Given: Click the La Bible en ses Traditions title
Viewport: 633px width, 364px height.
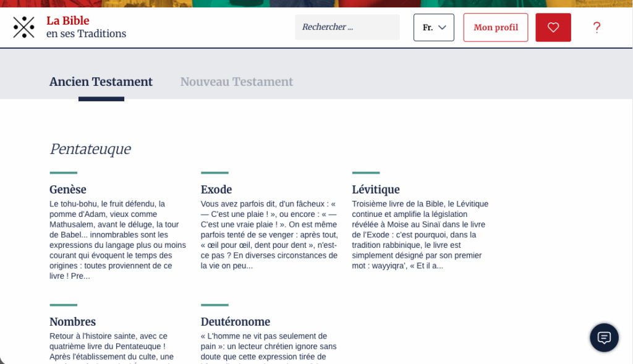Looking at the screenshot, I should click(x=86, y=27).
